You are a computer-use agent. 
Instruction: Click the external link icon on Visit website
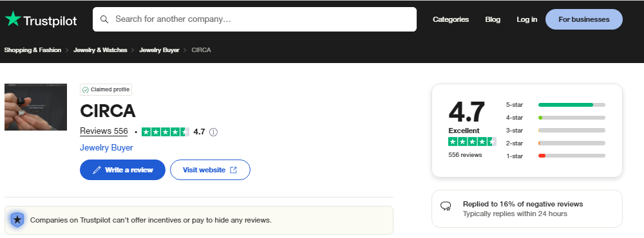coord(233,170)
